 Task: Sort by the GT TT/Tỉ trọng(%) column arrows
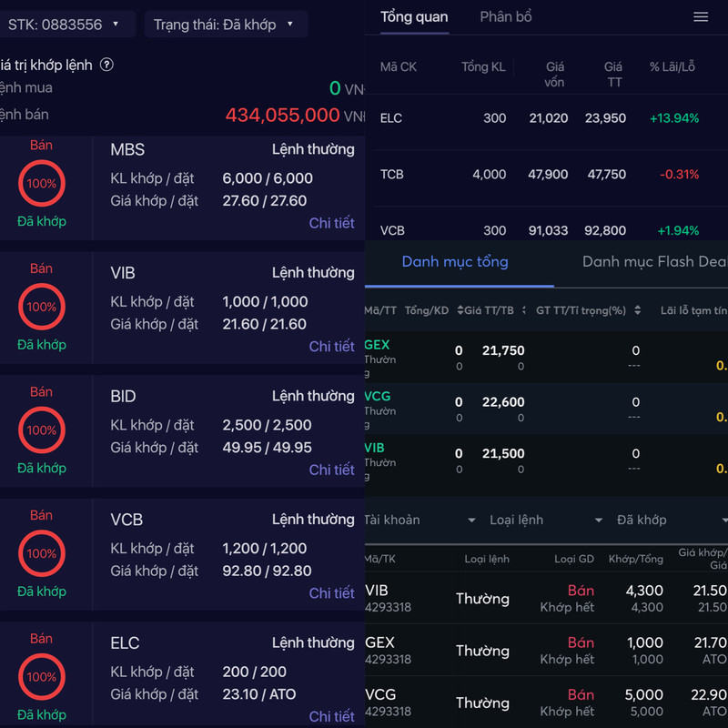[638, 310]
